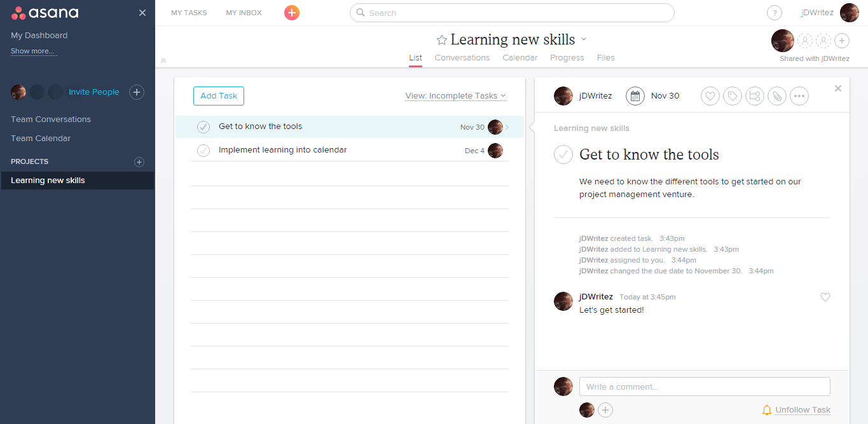Open the more actions ellipsis icon
Viewport: 868px width, 424px height.
(799, 96)
